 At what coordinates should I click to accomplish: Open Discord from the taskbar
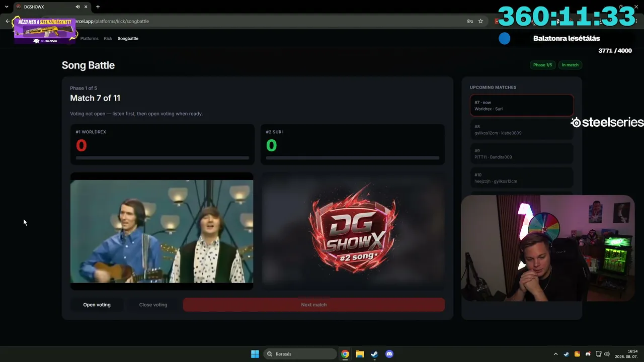coord(389,354)
